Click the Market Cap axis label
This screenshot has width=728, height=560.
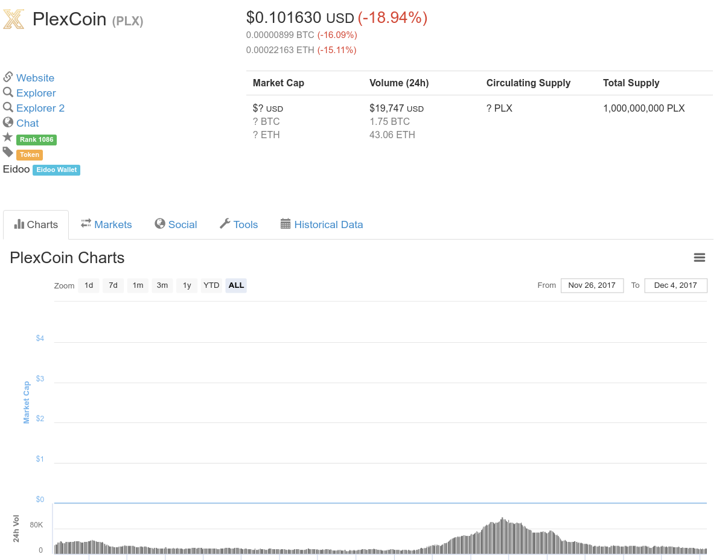[27, 402]
